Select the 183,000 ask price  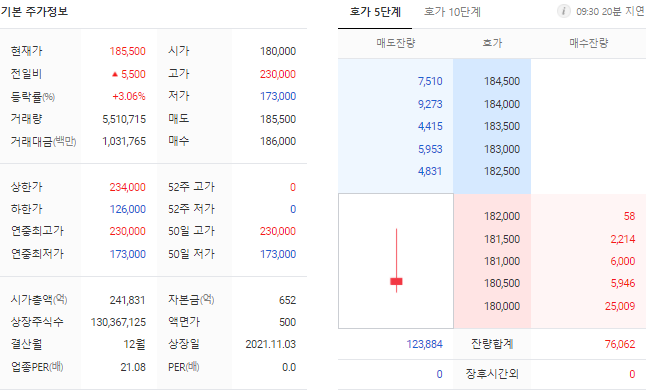(502, 149)
